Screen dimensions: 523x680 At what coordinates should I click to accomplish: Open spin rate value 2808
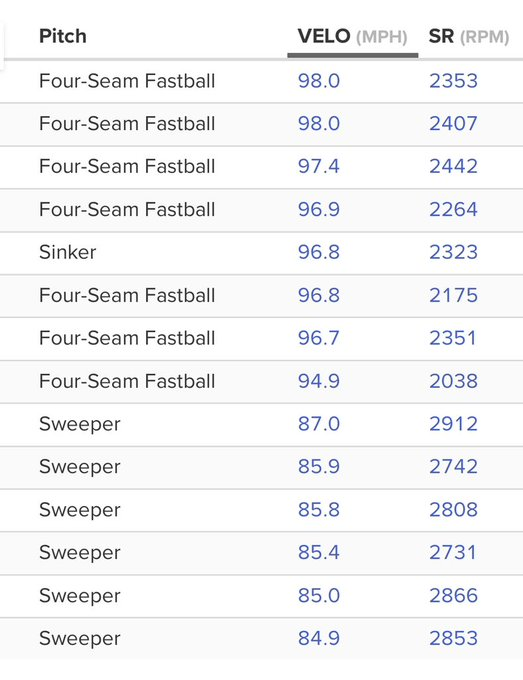tap(453, 510)
